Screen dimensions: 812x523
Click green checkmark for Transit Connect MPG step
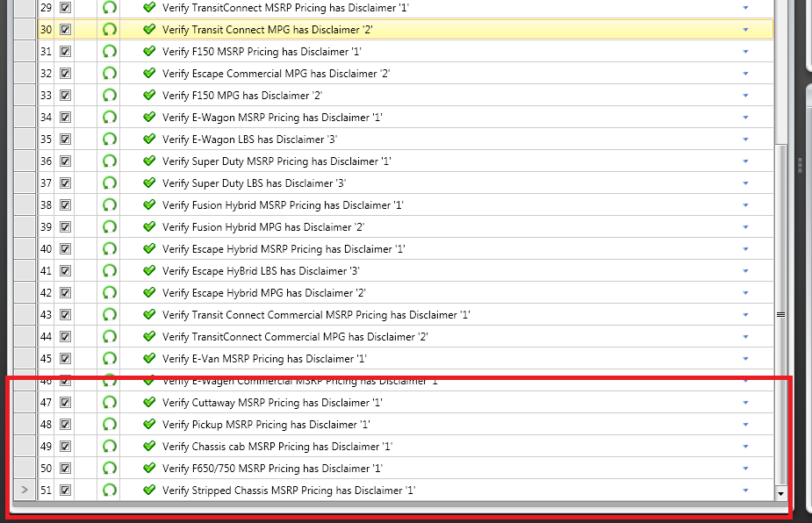tap(149, 29)
